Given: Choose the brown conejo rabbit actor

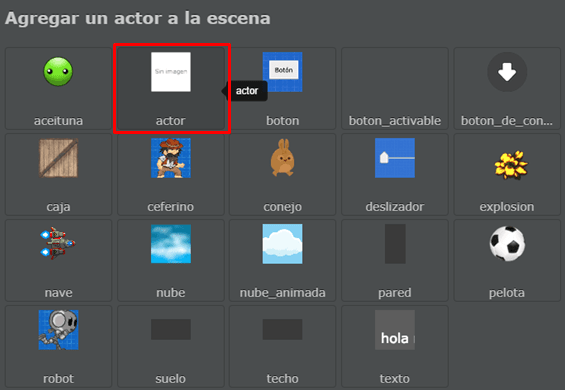Looking at the screenshot, I should [x=282, y=174].
